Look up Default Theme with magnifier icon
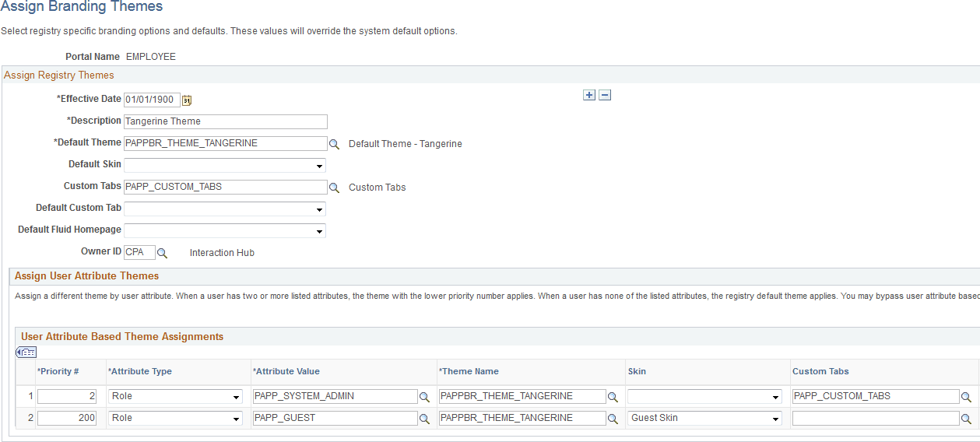This screenshot has width=980, height=442. (334, 144)
